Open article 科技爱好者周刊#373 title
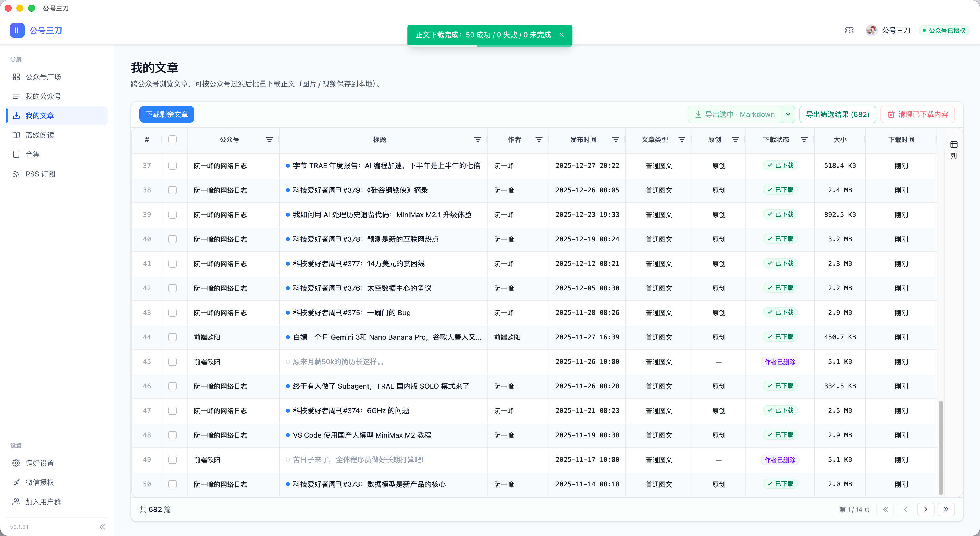The image size is (980, 536). 369,484
